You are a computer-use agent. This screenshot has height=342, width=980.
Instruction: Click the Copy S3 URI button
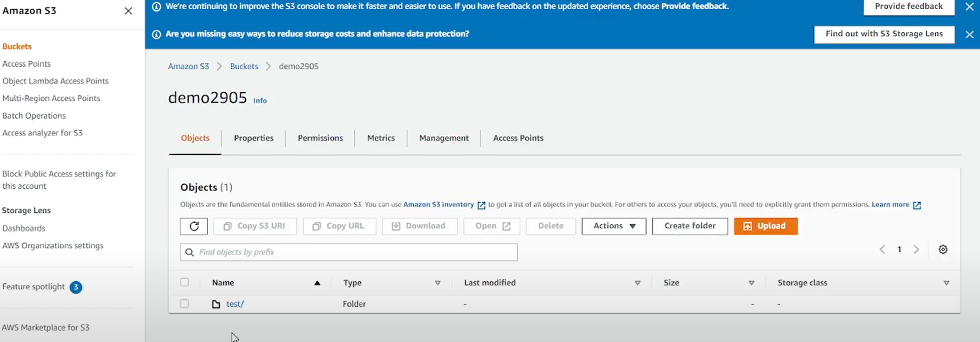coord(254,226)
